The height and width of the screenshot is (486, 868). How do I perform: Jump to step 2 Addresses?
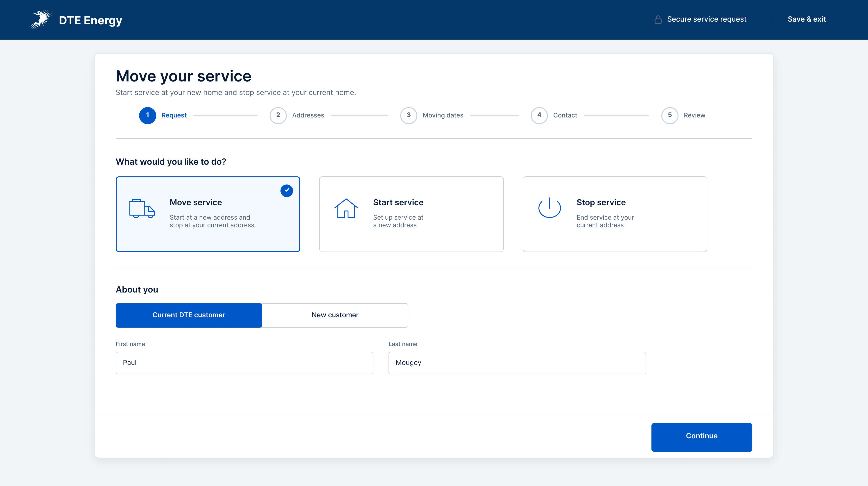pyautogui.click(x=297, y=115)
